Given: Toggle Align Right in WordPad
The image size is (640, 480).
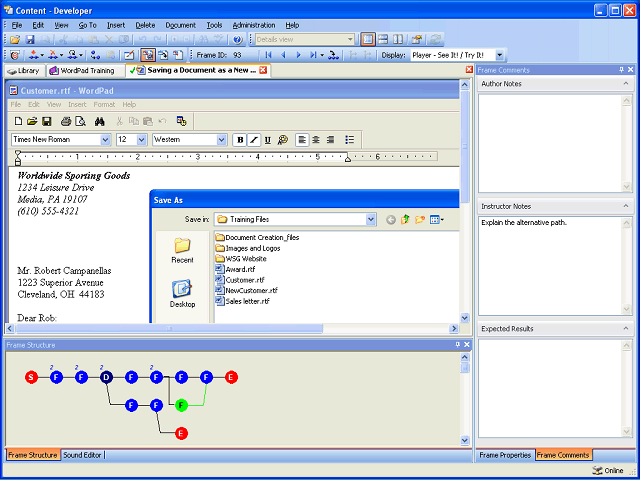Looking at the screenshot, I should [x=330, y=140].
